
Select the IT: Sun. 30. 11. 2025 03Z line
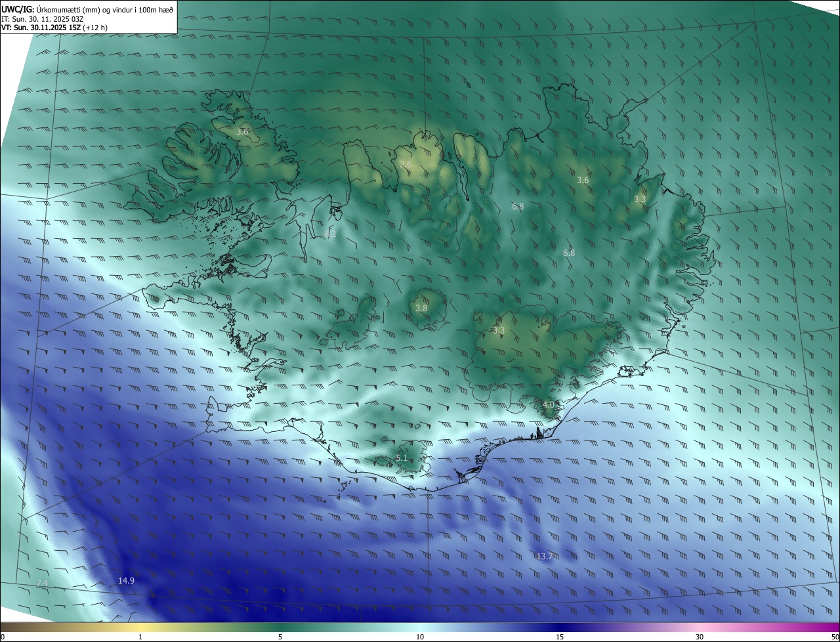coord(43,19)
